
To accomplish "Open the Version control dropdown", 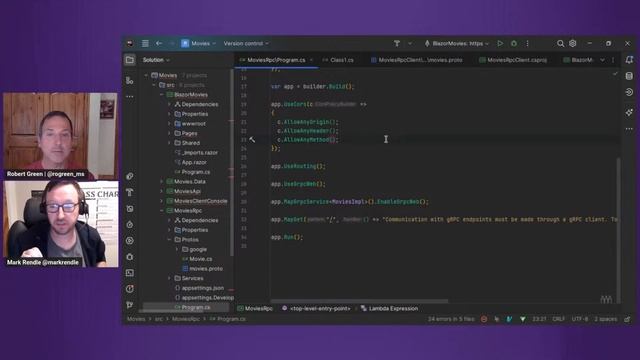I will [246, 43].
